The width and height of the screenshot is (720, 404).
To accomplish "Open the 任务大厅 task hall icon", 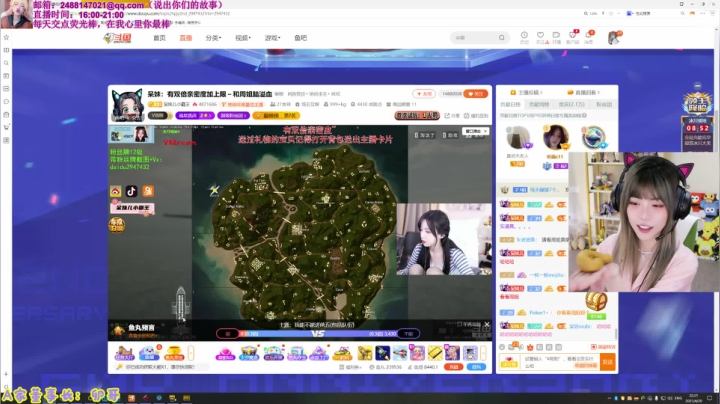I will pos(124,353).
